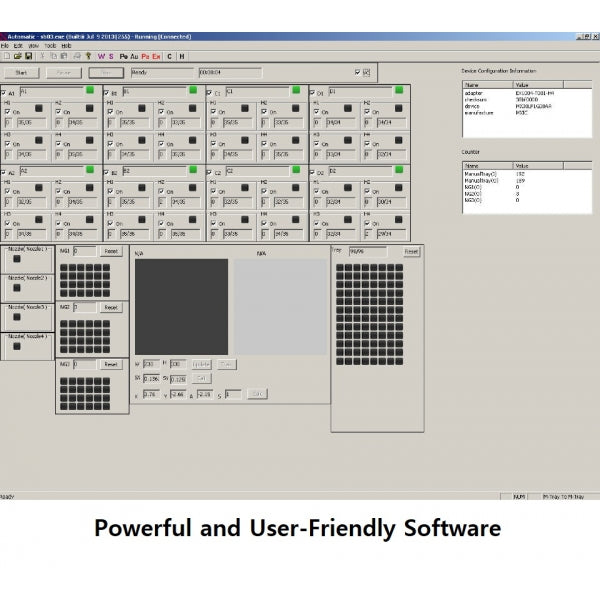Click the Save icon in the toolbar
Screen dimensions: 600x600
[29, 56]
